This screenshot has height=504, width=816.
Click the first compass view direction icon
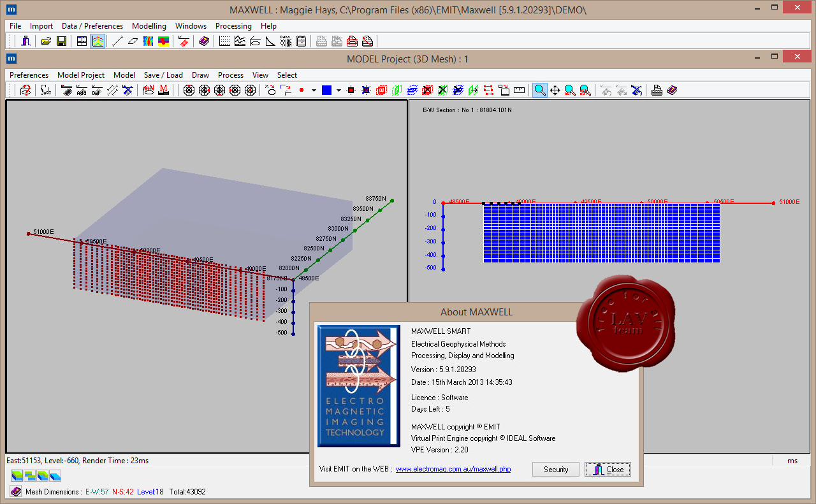(189, 90)
